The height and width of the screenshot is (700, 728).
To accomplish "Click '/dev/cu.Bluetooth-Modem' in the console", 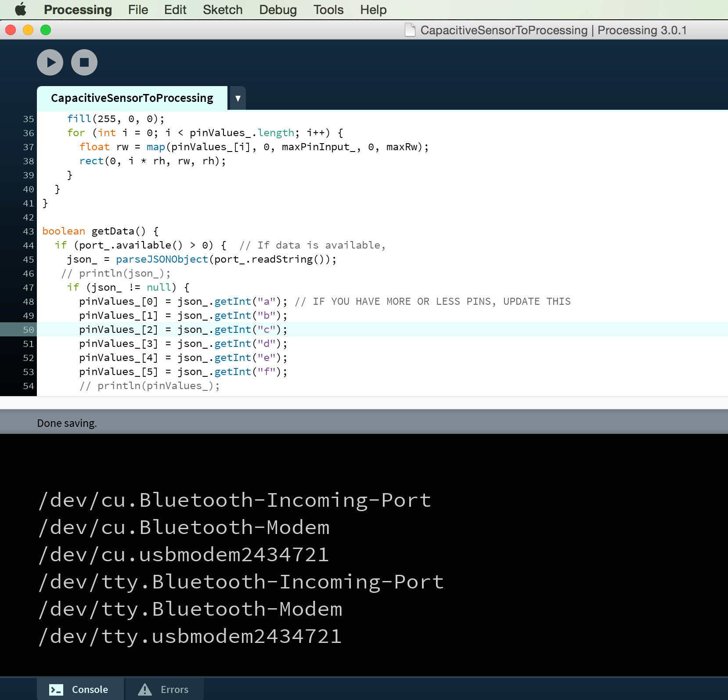I will point(184,527).
